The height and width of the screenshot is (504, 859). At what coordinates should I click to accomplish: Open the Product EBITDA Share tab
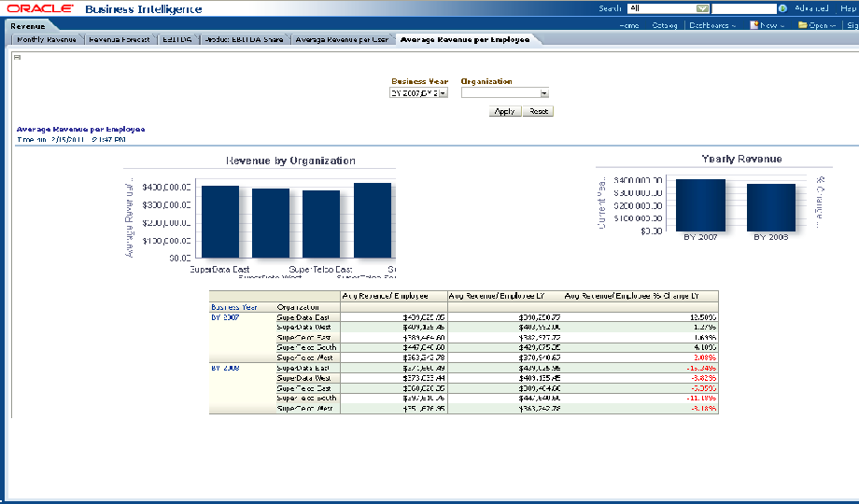point(244,39)
